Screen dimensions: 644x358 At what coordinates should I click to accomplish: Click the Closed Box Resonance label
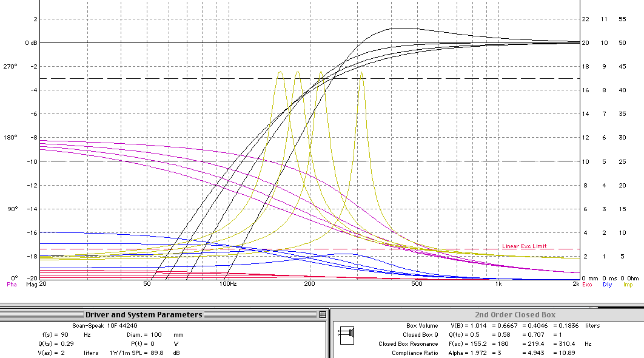click(x=408, y=343)
